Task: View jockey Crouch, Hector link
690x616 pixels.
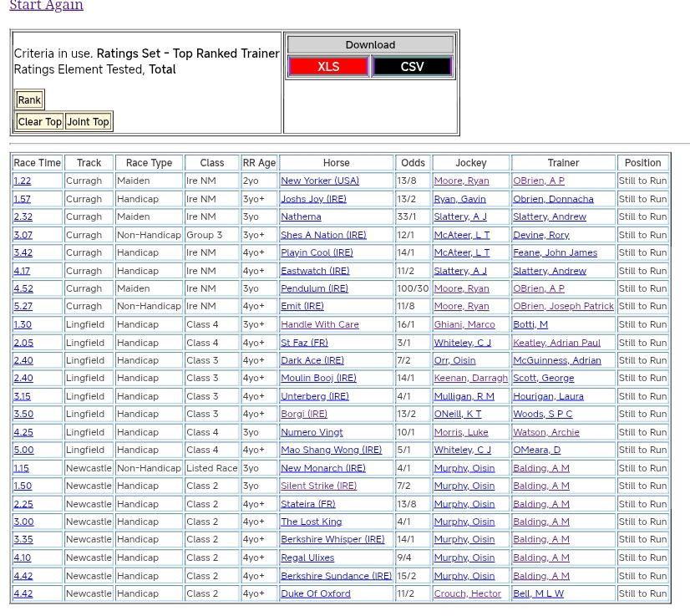Action: click(x=467, y=593)
